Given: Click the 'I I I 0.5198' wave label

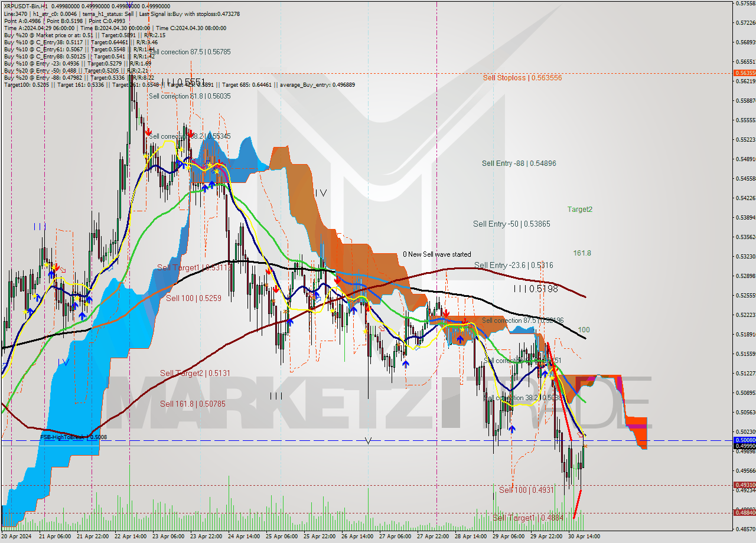Looking at the screenshot, I should pos(536,289).
